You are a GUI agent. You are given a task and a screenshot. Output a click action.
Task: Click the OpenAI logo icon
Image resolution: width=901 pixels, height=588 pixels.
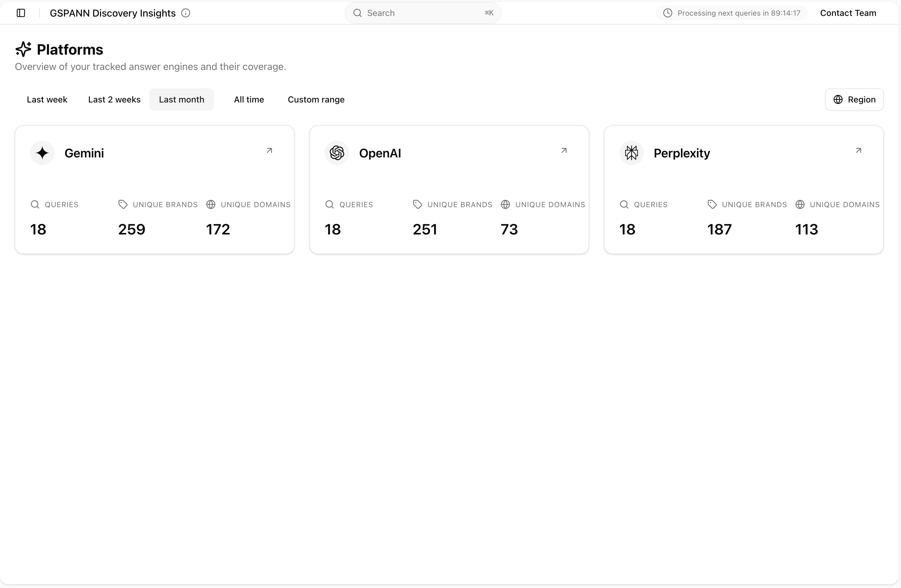[337, 153]
